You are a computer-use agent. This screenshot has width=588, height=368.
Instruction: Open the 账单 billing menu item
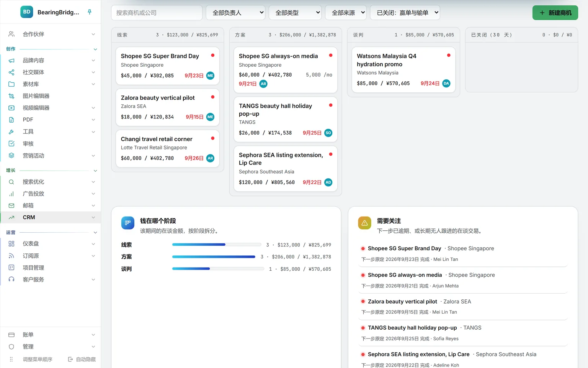pos(51,335)
